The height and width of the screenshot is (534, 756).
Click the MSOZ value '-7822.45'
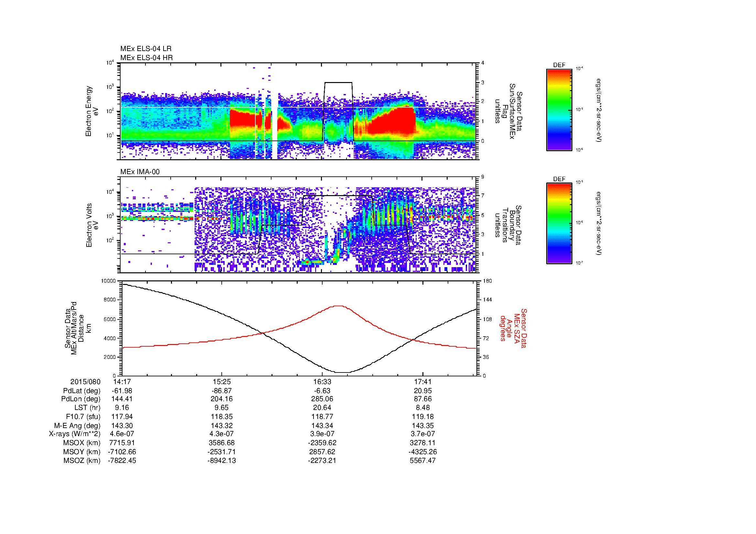pyautogui.click(x=122, y=461)
